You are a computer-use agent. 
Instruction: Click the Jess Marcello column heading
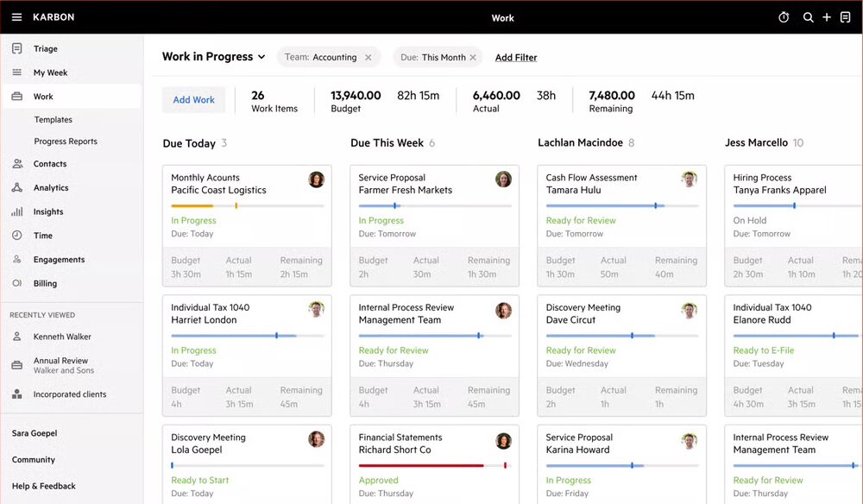[756, 142]
